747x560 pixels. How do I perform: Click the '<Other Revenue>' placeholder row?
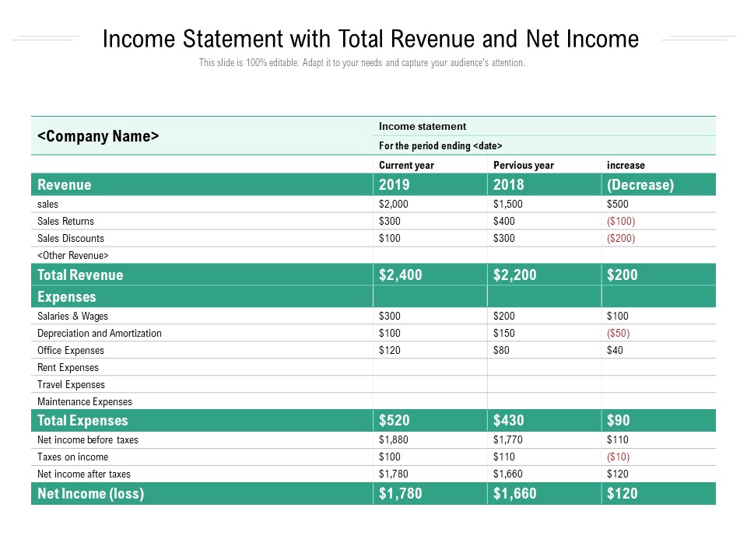click(73, 255)
